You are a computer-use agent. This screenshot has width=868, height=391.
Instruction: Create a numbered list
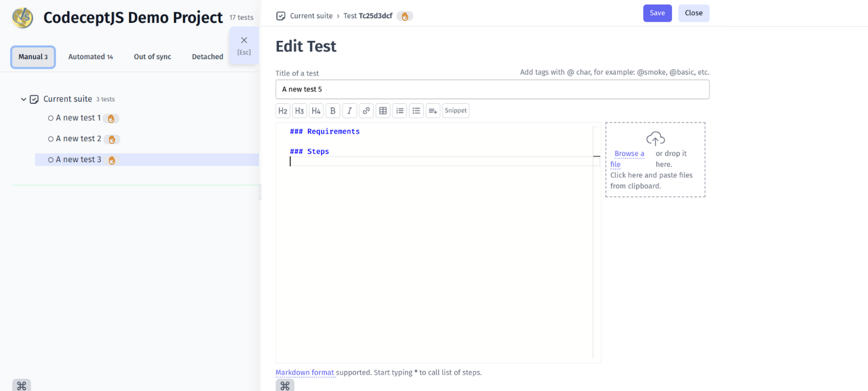point(400,110)
